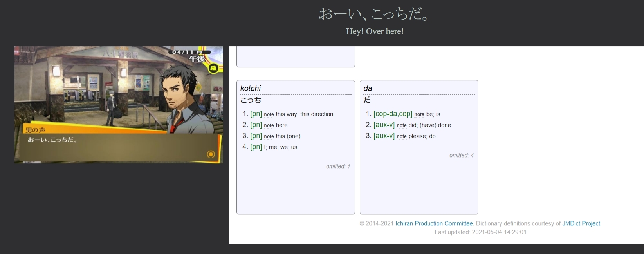Click the note on 'this way; this direction'
Screen dimensions: 644x254
[269, 114]
